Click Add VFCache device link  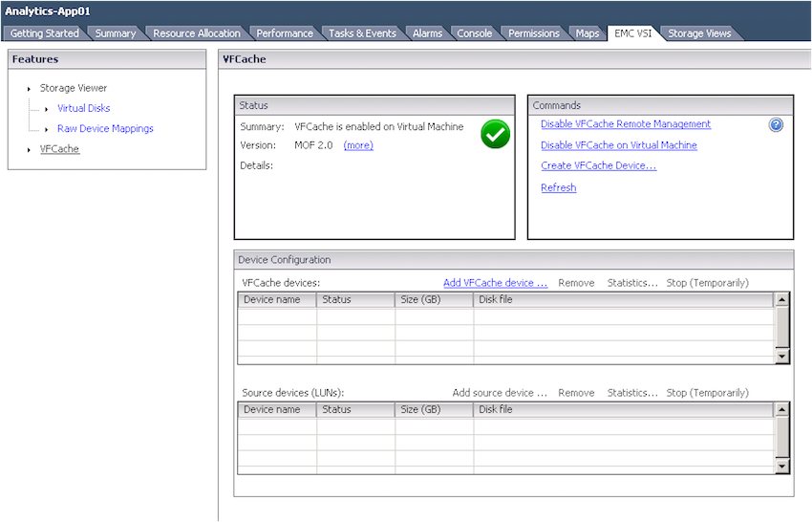click(x=495, y=283)
